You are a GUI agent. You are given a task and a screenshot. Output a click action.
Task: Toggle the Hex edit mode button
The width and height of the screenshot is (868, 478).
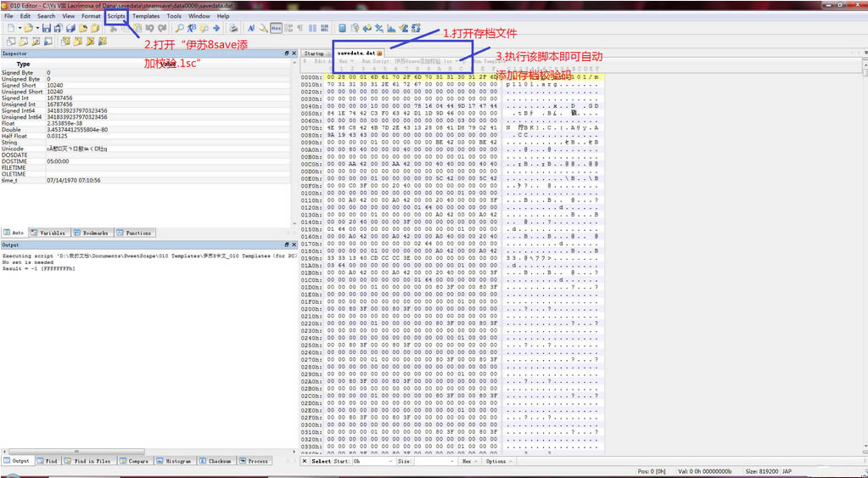[x=276, y=28]
